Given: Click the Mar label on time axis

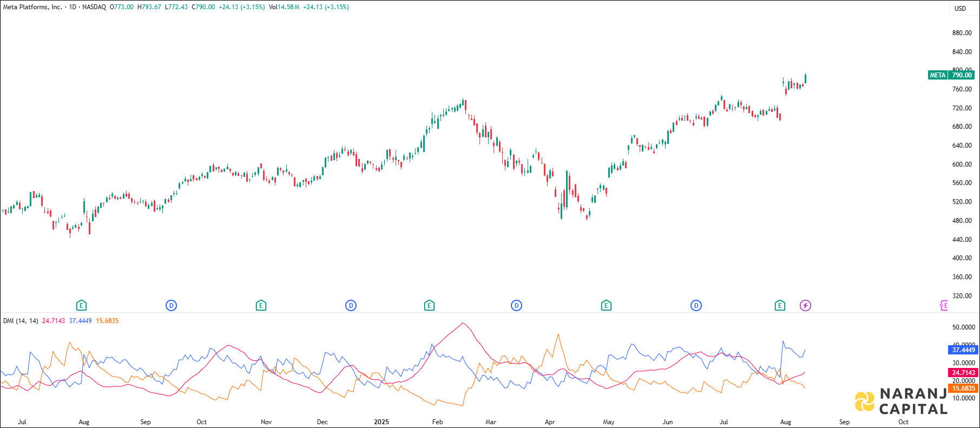Looking at the screenshot, I should coord(490,422).
